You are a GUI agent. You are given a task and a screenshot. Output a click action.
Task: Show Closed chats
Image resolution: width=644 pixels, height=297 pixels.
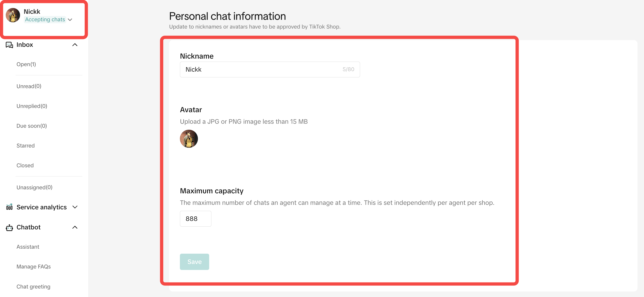coord(25,166)
